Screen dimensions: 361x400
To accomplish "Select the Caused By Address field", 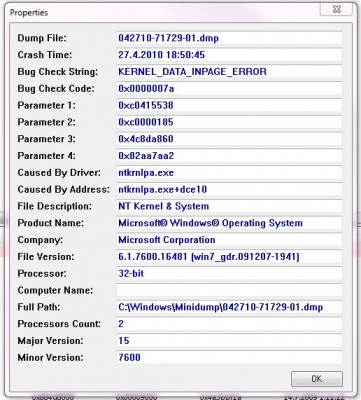I will click(229, 189).
